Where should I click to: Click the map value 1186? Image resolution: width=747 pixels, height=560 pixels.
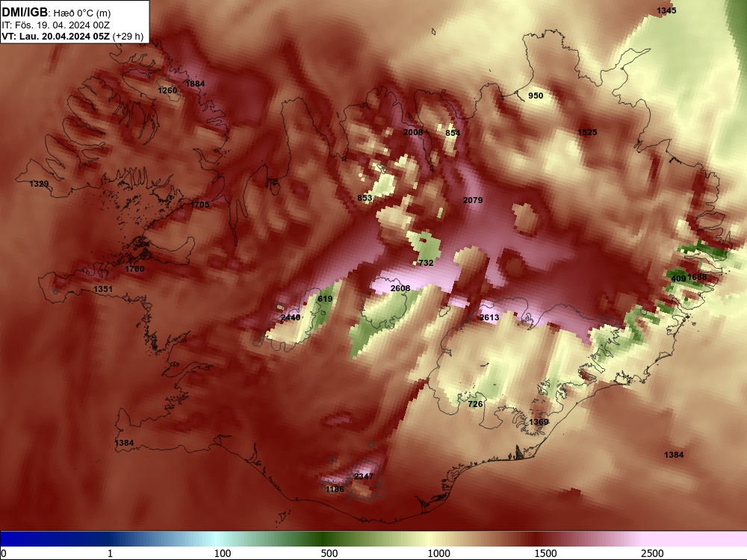pos(335,489)
